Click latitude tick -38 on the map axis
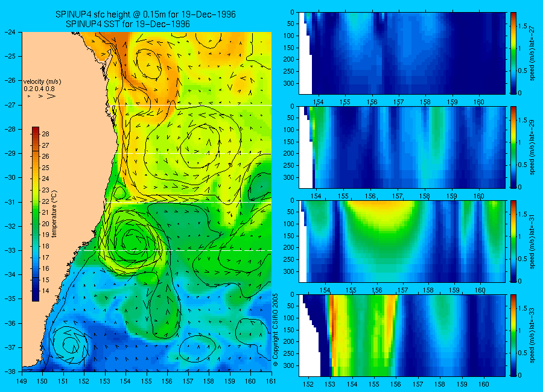Screen dimensions: 543x392 10,371
